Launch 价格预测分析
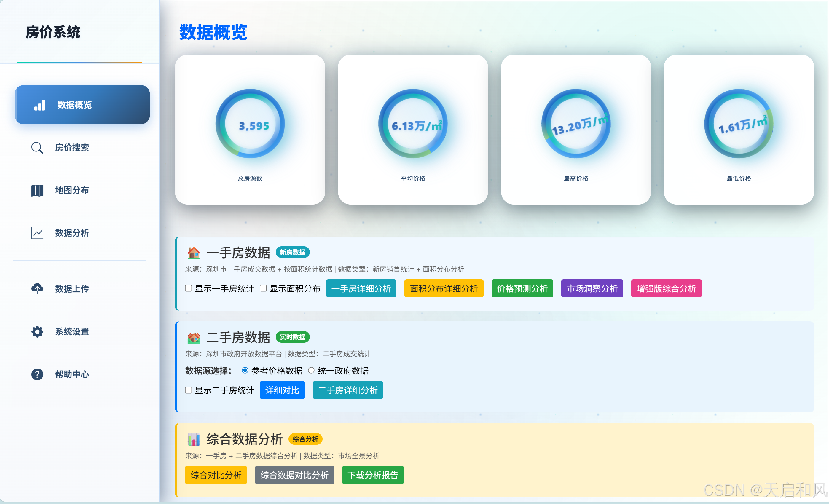This screenshot has width=829, height=504. [522, 288]
